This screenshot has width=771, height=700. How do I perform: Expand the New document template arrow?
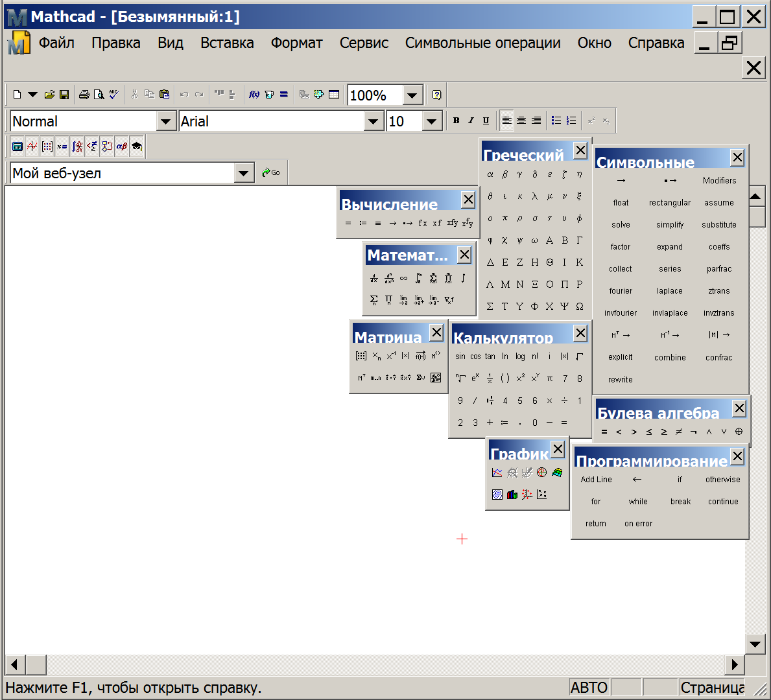click(x=32, y=95)
